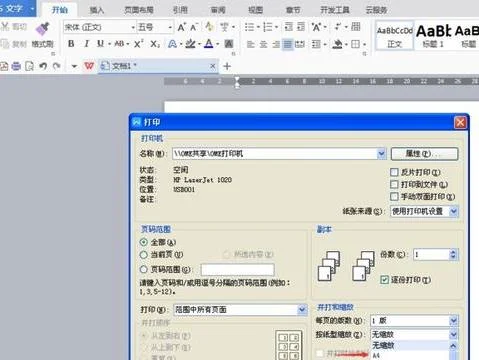Image resolution: width=479 pixels, height=360 pixels.
Task: Open the 纸张来源 dropdown
Action: pos(453,211)
